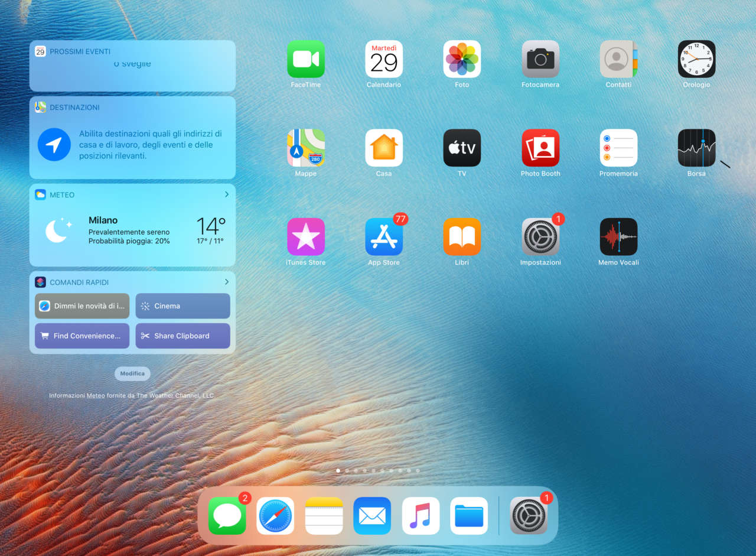Tap the crescent moon weather icon

pos(58,230)
